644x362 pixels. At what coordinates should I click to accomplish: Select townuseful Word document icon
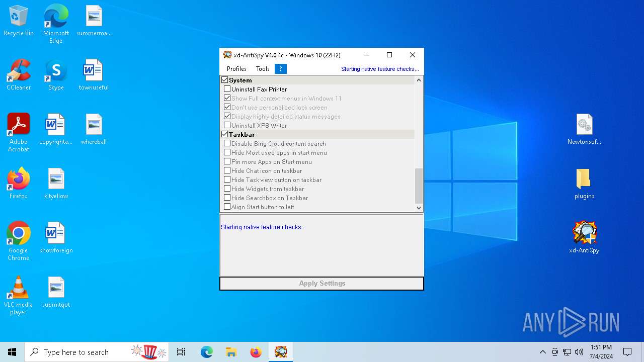click(x=94, y=75)
